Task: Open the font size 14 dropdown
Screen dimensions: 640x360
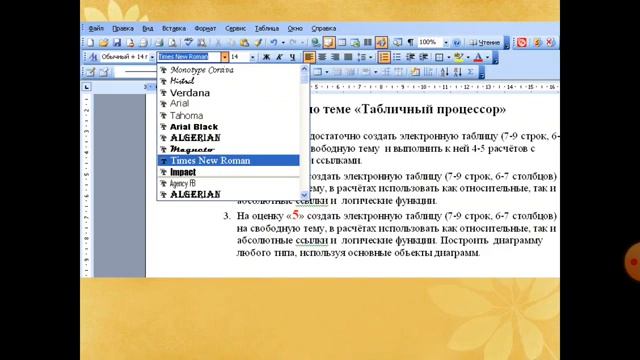Action: pyautogui.click(x=253, y=58)
